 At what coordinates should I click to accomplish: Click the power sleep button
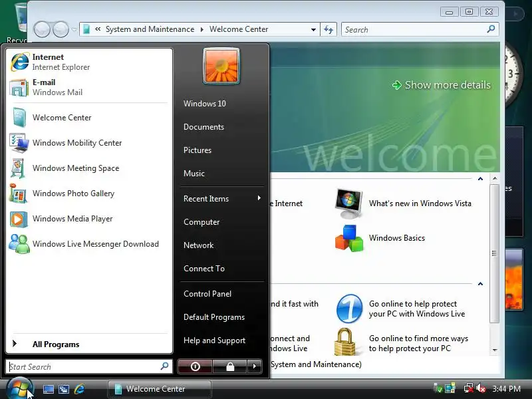[x=195, y=366]
